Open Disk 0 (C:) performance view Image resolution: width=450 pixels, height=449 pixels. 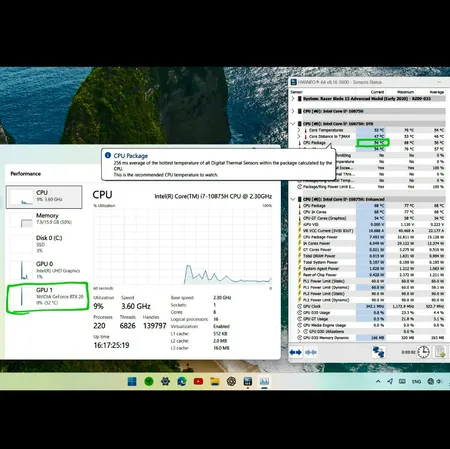point(45,244)
